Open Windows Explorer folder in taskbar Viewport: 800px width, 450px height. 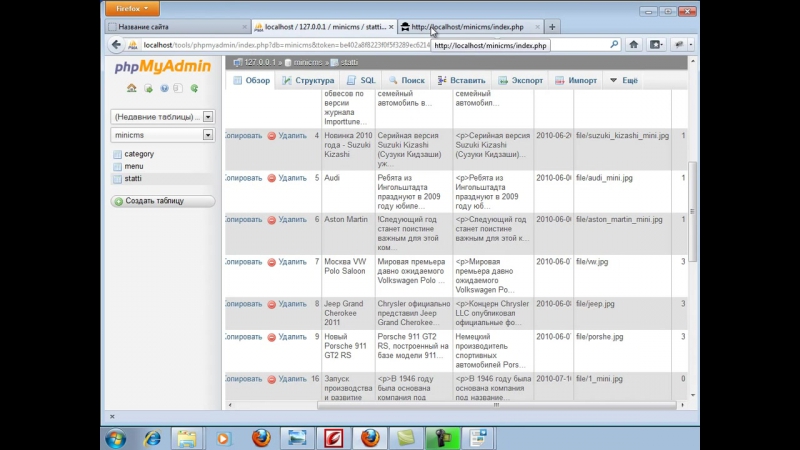(187, 439)
